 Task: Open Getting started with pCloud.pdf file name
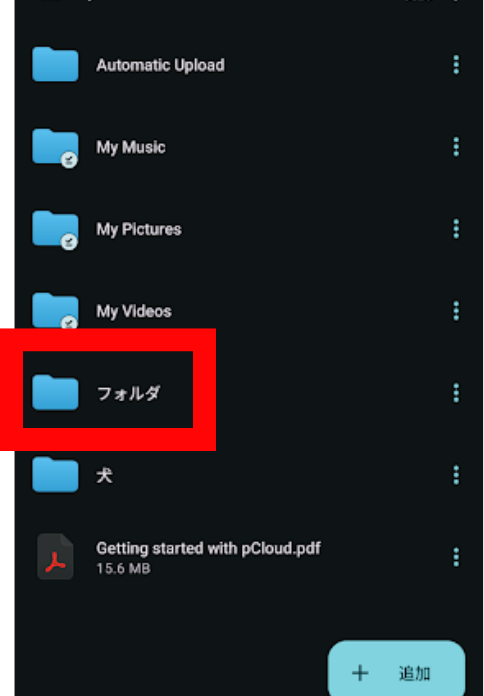[208, 549]
